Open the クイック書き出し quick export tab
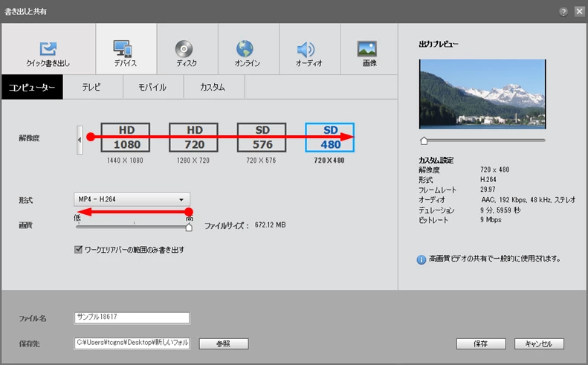The height and width of the screenshot is (365, 588). pyautogui.click(x=48, y=49)
